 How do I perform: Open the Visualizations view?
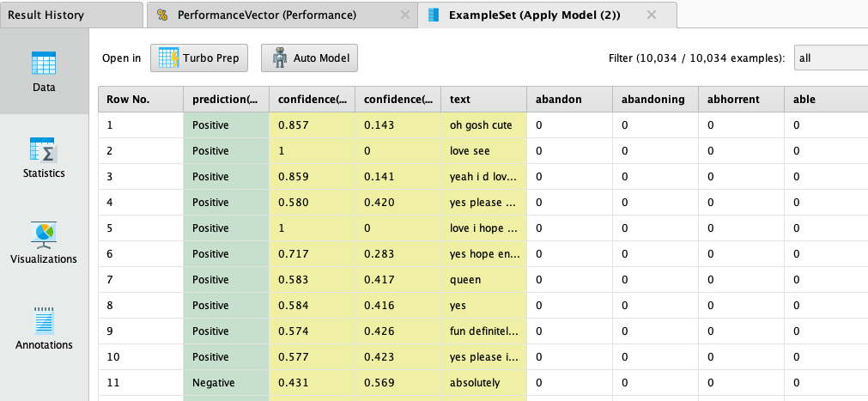[x=44, y=244]
